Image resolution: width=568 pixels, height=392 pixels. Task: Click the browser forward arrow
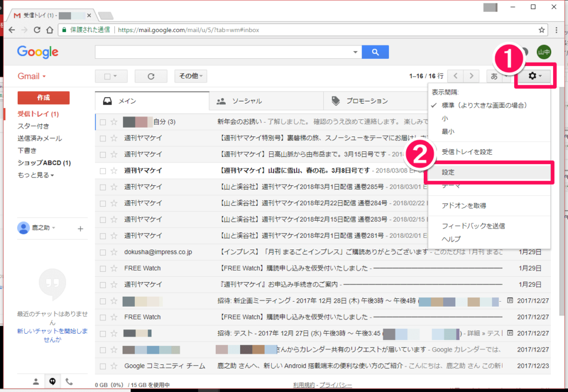(x=24, y=30)
